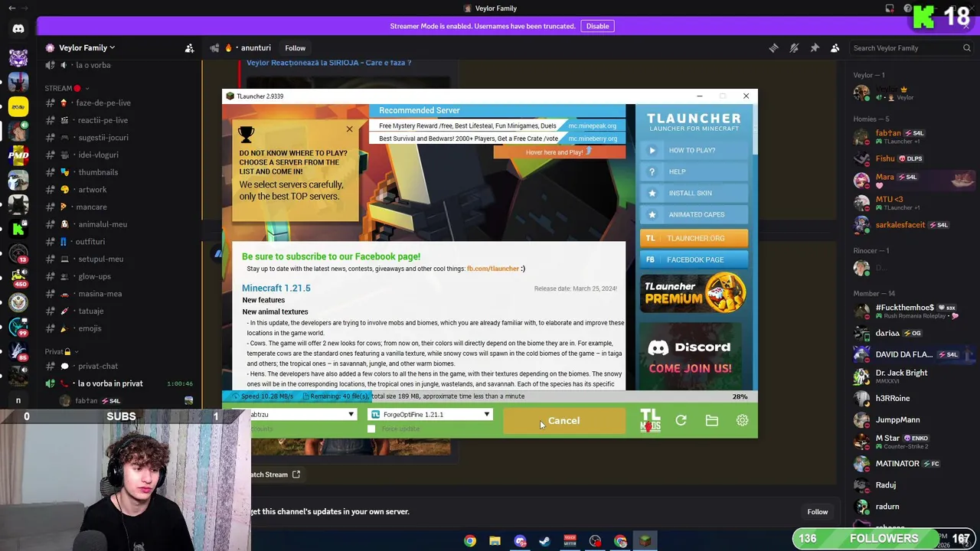Click the search magnifier icon
The height and width of the screenshot is (551, 980).
click(x=967, y=47)
